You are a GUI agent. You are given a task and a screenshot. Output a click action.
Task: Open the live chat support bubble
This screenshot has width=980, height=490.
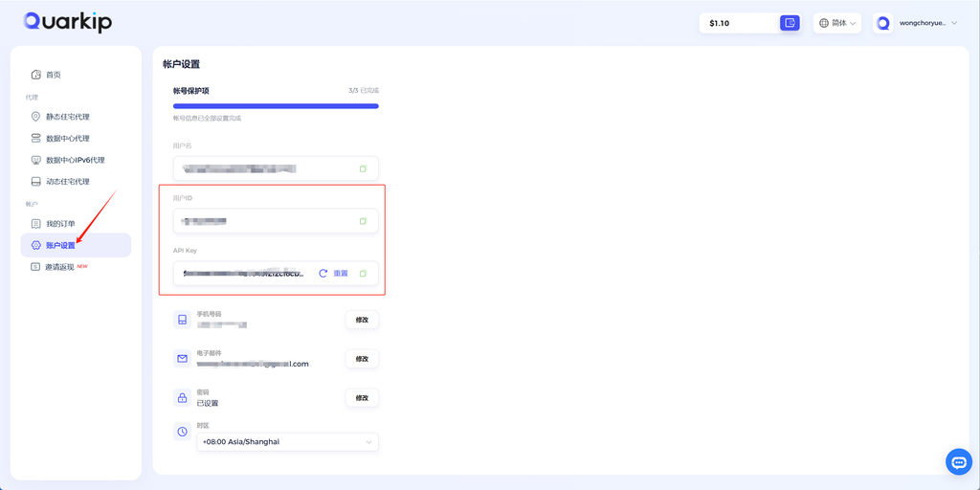pyautogui.click(x=959, y=462)
